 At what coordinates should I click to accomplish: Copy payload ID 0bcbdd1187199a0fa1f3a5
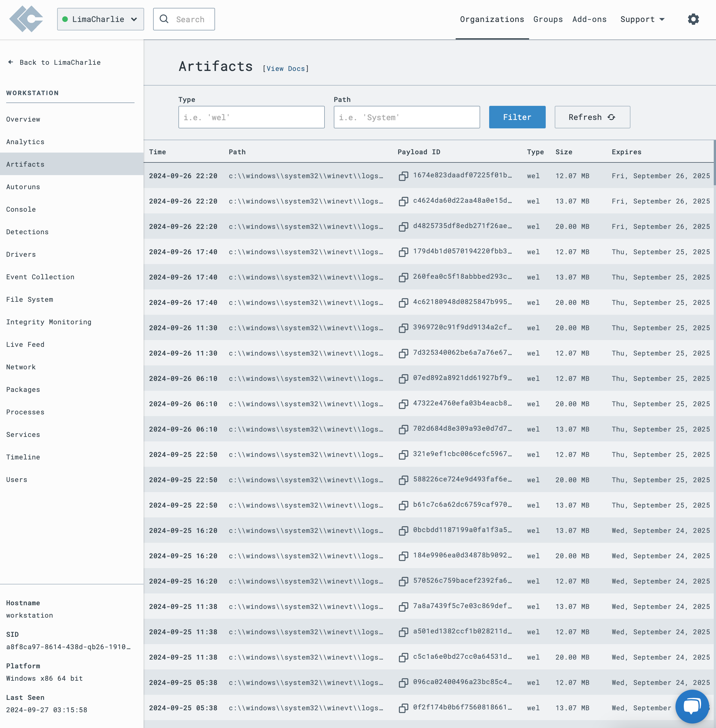404,530
